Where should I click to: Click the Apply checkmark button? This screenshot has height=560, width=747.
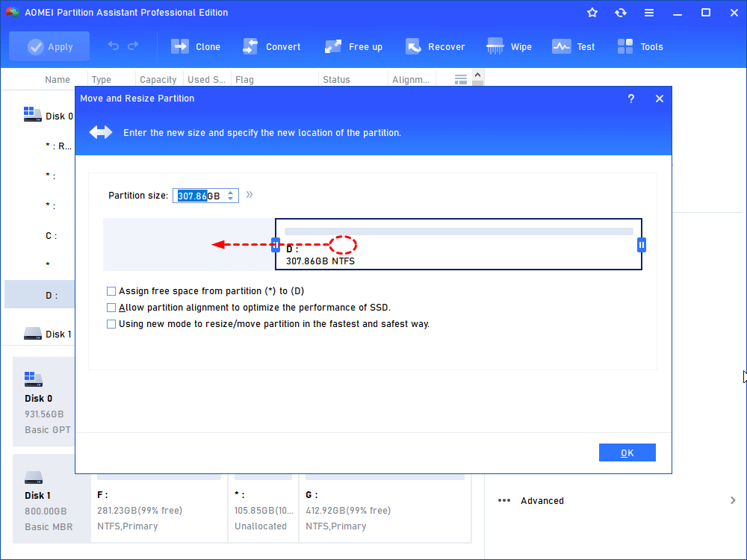(49, 46)
